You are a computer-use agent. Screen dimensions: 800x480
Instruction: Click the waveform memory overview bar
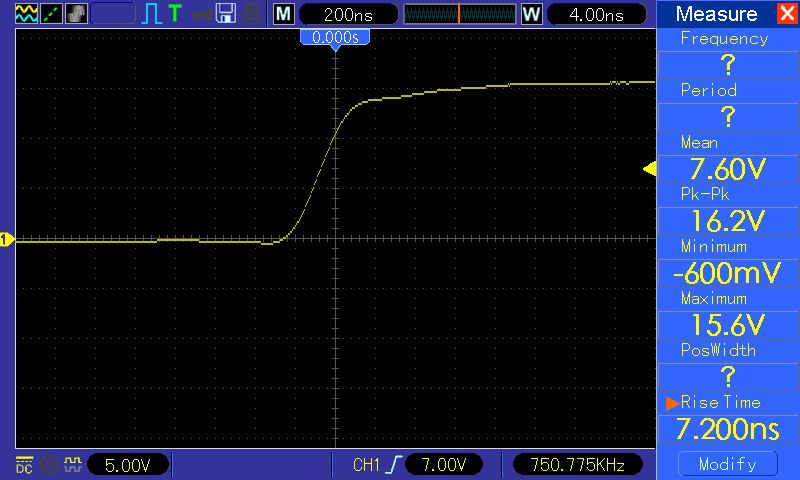tap(460, 14)
